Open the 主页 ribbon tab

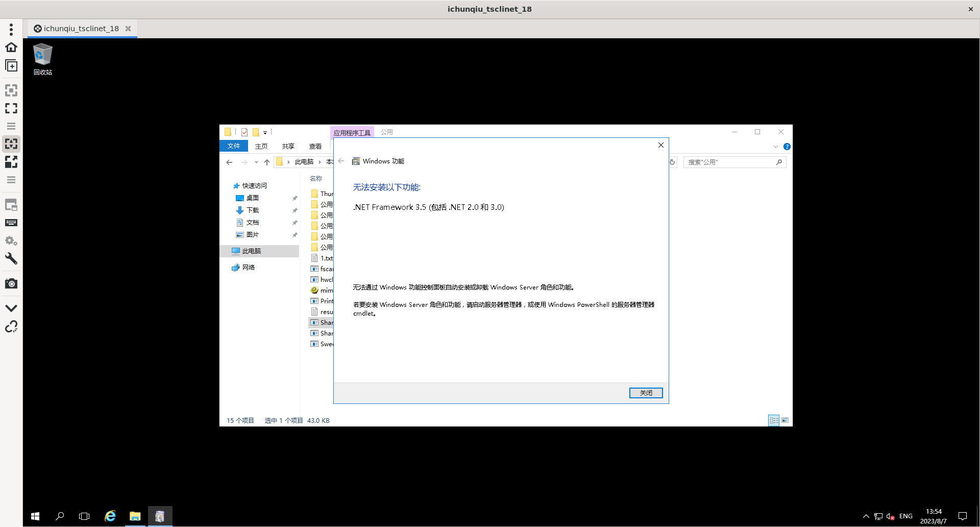point(261,146)
